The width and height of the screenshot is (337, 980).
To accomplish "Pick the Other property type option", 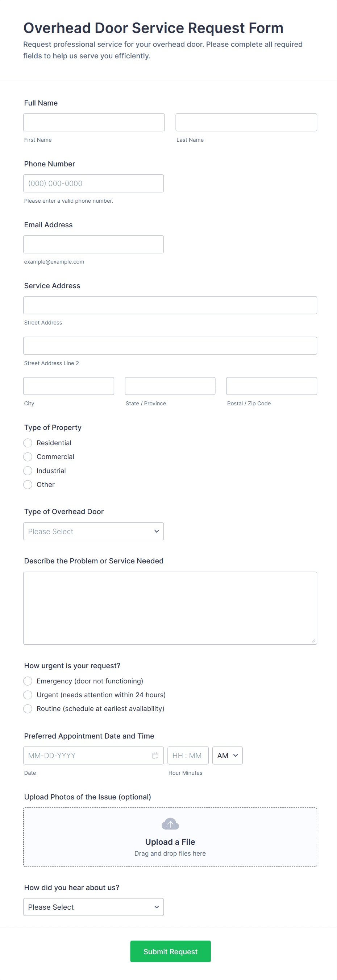I will tap(28, 484).
